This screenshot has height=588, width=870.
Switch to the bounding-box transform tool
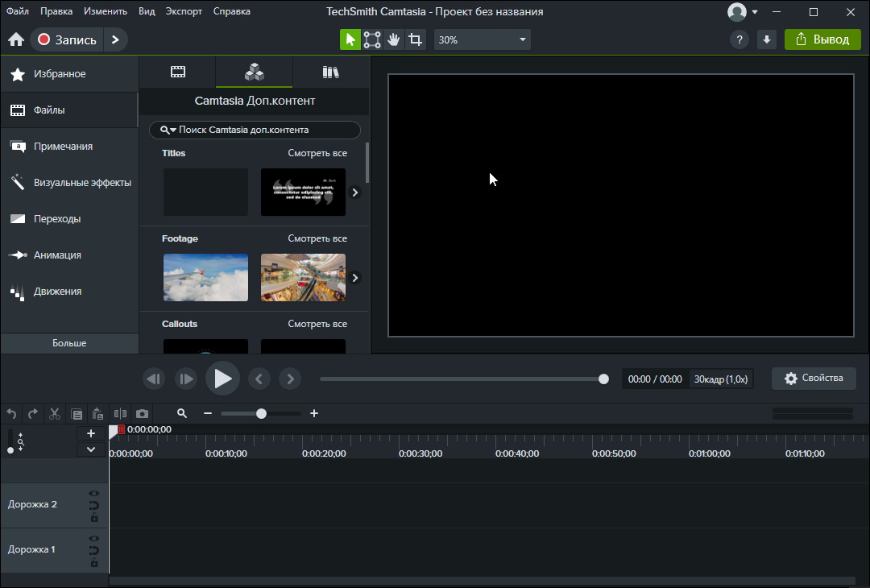pyautogui.click(x=371, y=39)
